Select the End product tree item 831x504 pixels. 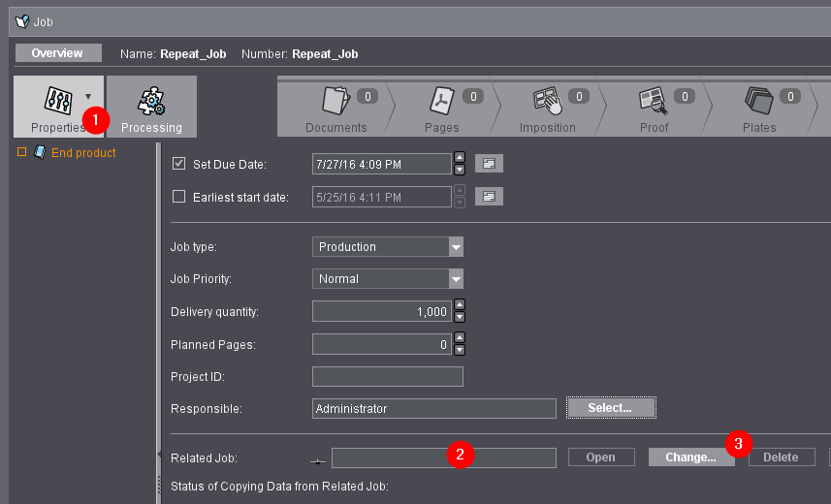click(x=82, y=153)
